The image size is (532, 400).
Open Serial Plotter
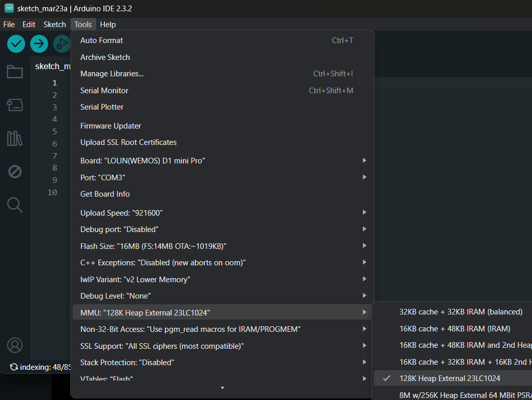[222, 107]
